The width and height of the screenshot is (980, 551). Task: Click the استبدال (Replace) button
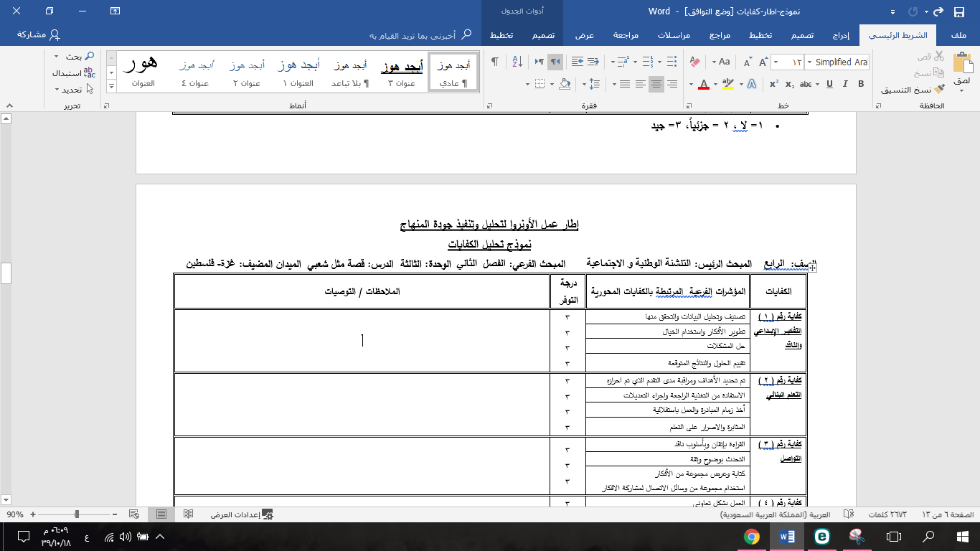tap(70, 72)
